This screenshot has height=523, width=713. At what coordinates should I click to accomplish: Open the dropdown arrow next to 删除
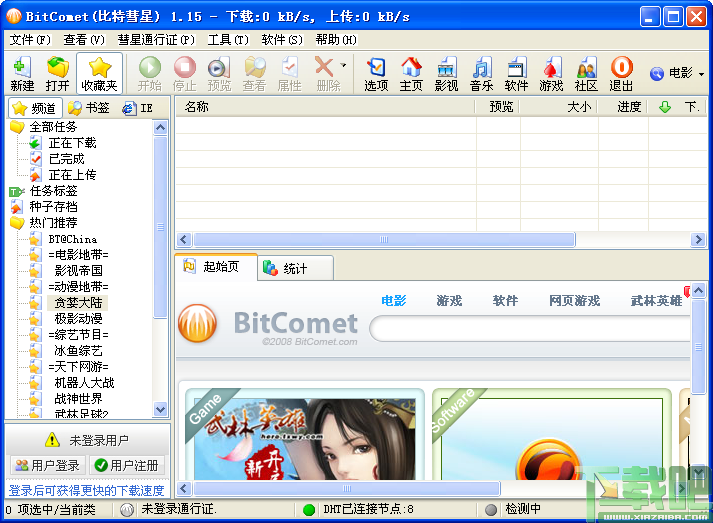coord(344,65)
